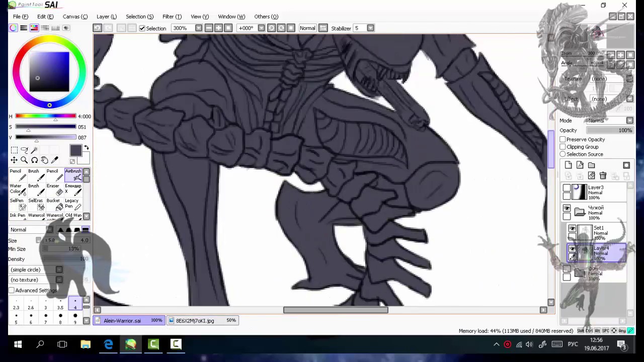Select the rotate view tool
644x362 pixels.
point(34,160)
